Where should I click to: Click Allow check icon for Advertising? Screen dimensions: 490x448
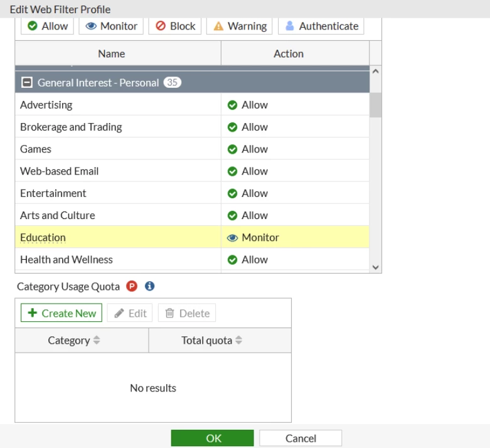(232, 105)
